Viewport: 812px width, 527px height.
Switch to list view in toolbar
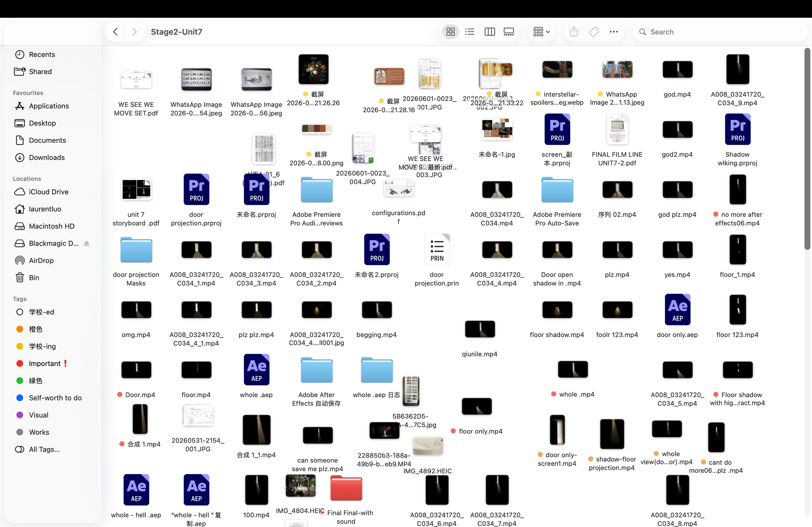pos(470,32)
